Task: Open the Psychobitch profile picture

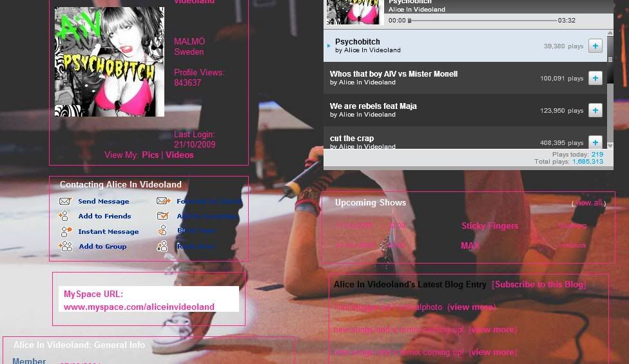Action: 110,62
